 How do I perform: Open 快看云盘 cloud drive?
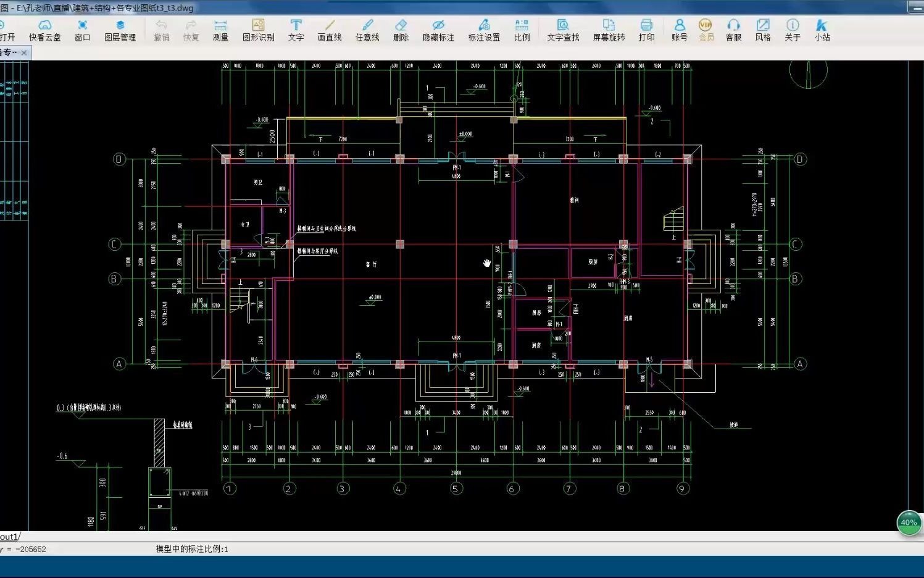point(45,30)
